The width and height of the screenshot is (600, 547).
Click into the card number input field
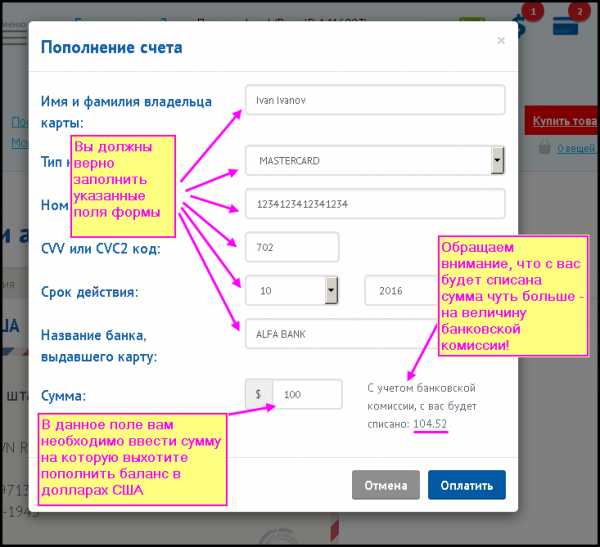tap(374, 204)
